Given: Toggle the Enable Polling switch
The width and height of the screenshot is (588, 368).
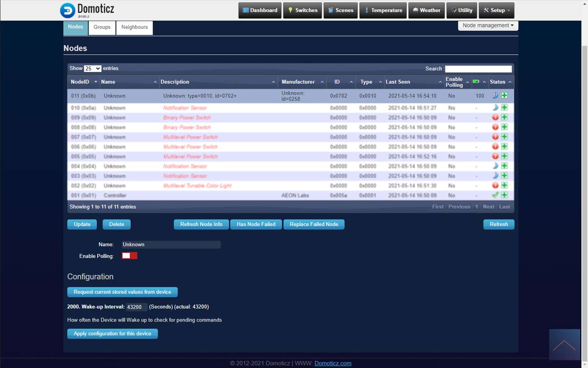Looking at the screenshot, I should pyautogui.click(x=129, y=256).
